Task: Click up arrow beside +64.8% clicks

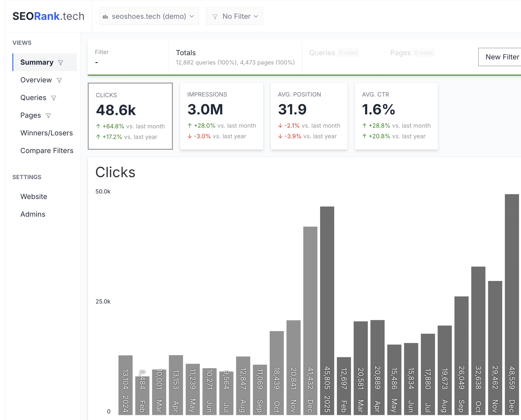Action: [98, 126]
